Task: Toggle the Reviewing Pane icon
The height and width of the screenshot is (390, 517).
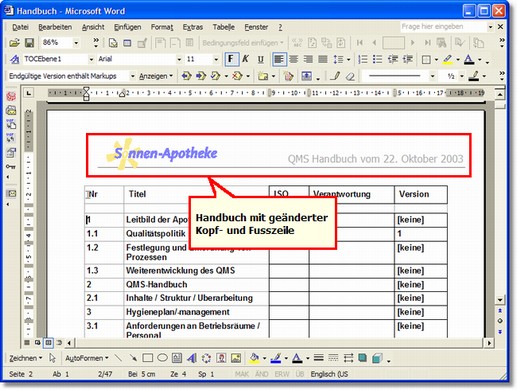Action: tap(306, 76)
